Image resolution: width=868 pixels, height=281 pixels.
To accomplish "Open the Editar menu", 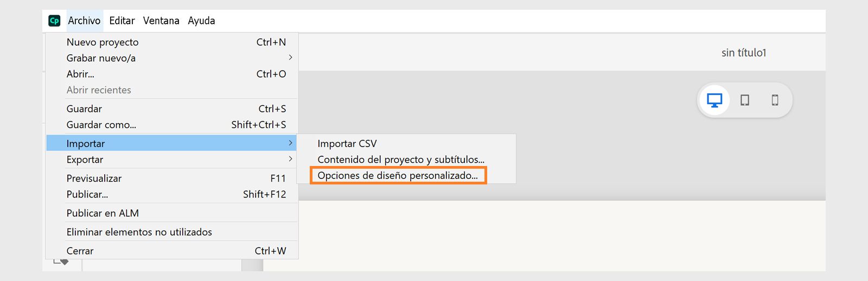I will click(122, 21).
